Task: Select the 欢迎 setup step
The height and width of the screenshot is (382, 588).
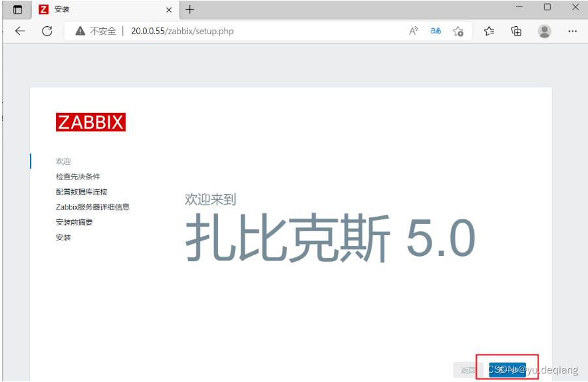Action: (x=63, y=161)
